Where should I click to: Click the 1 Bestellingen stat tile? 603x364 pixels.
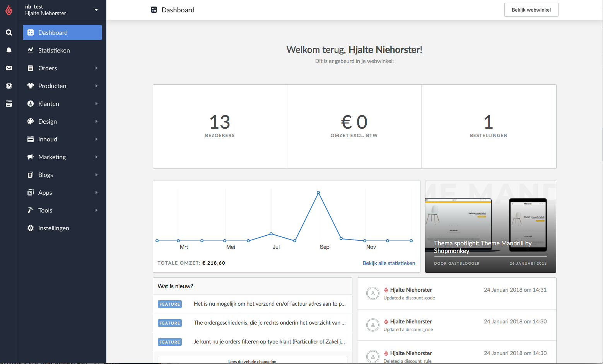(489, 126)
